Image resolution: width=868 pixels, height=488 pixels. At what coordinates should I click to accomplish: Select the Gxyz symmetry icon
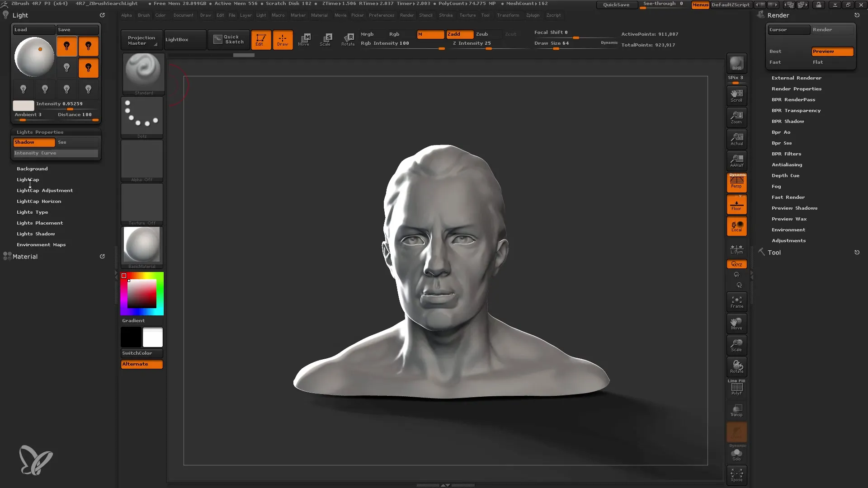point(736,264)
